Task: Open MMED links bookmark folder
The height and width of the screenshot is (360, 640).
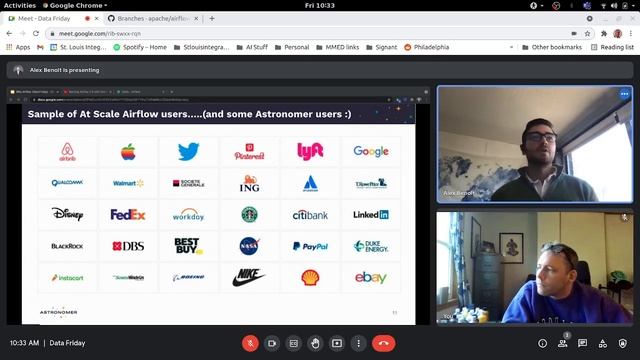Action: coord(338,47)
